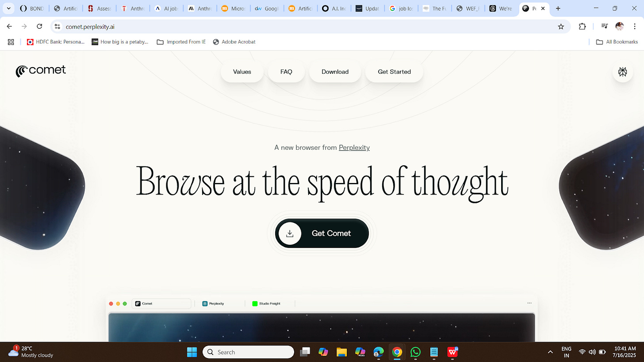This screenshot has width=644, height=362.
Task: Open the apps grid icon in bookmarks bar
Action: [11, 42]
